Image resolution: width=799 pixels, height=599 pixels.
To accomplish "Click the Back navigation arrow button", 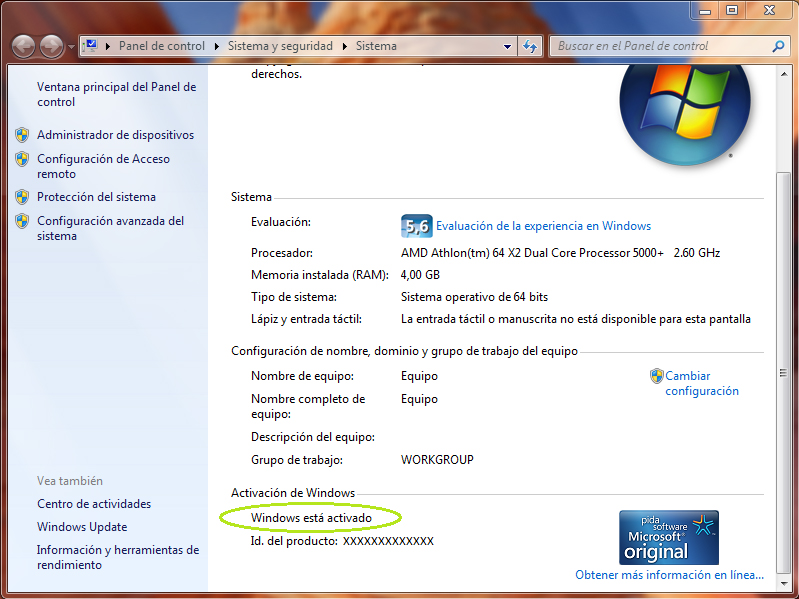I will tap(24, 46).
